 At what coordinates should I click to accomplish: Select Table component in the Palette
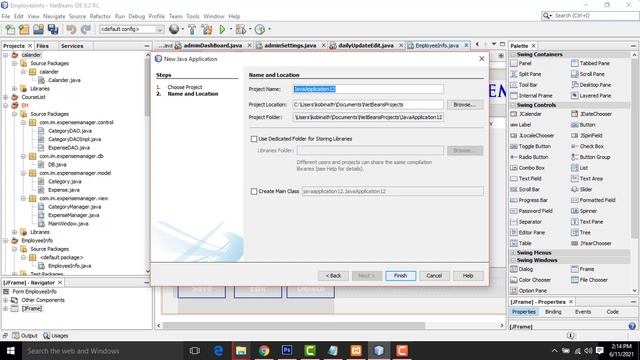click(x=521, y=243)
